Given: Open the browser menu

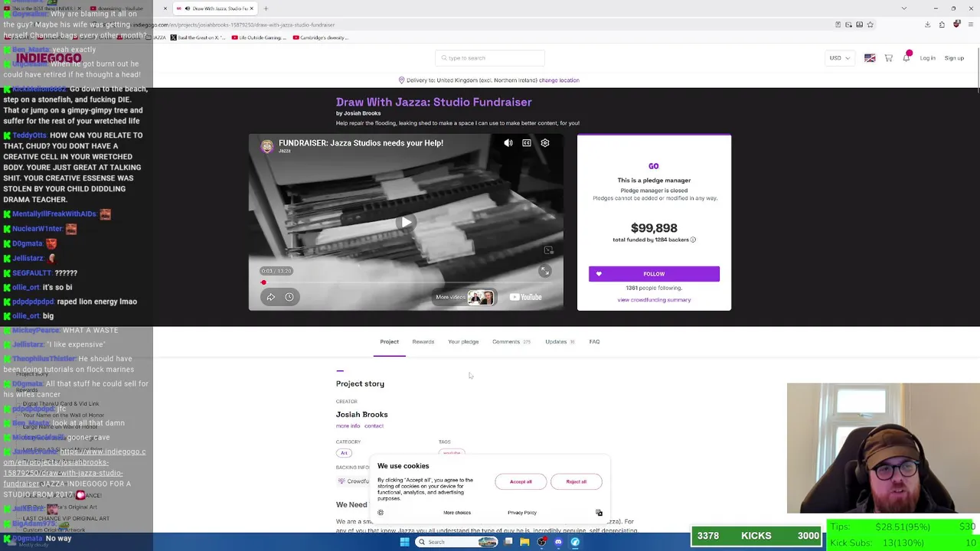Looking at the screenshot, I should coord(970,24).
